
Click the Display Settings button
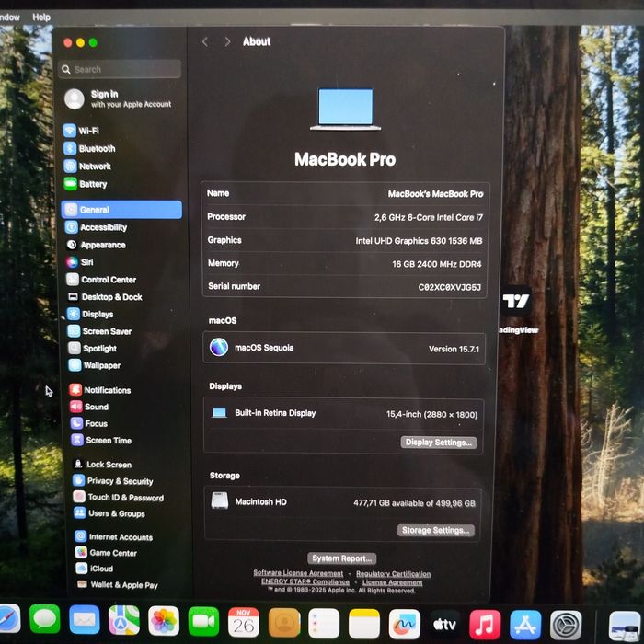[x=439, y=443]
